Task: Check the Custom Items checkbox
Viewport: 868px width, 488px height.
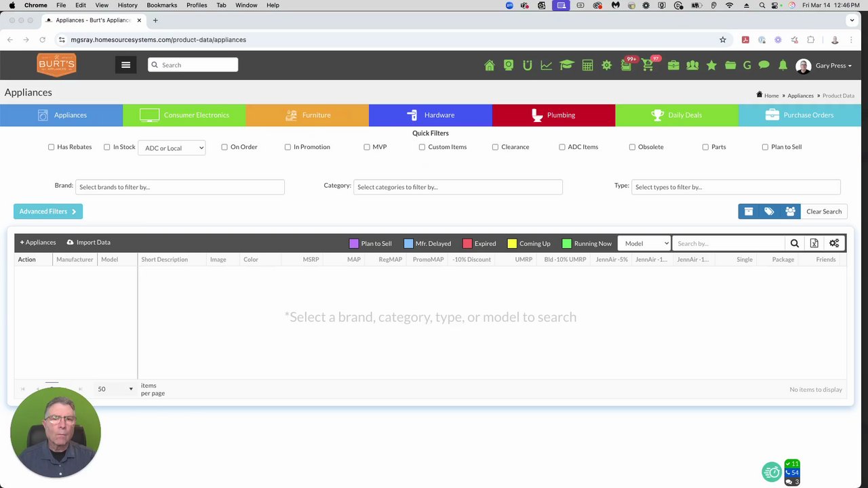Action: pos(422,147)
